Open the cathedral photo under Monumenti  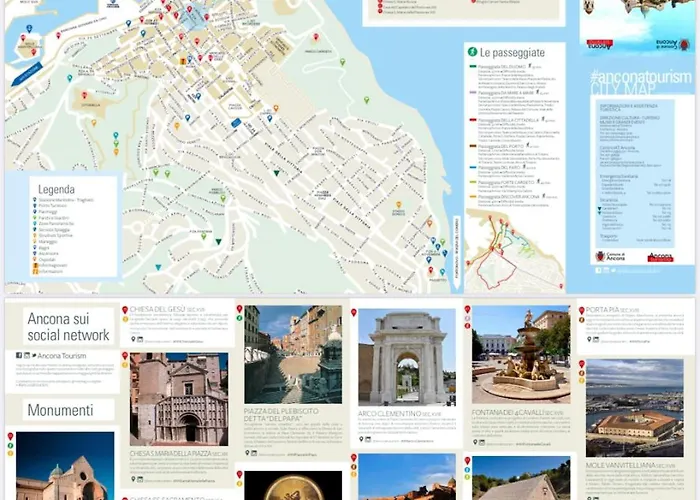click(x=65, y=466)
